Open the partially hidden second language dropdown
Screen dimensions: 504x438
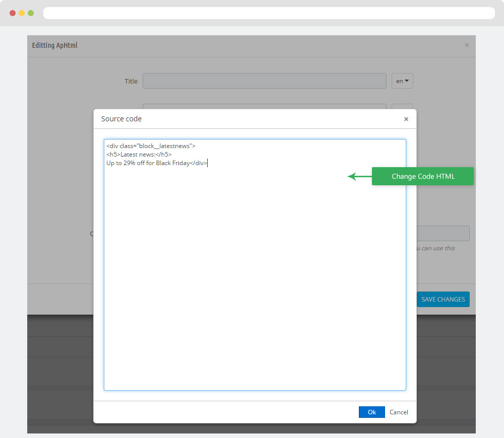tap(402, 106)
